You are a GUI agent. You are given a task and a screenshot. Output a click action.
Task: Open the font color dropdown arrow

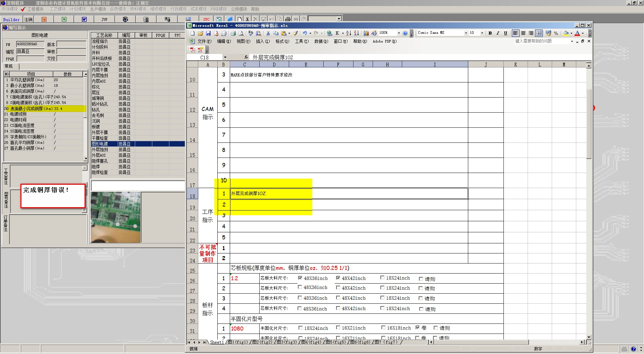583,33
